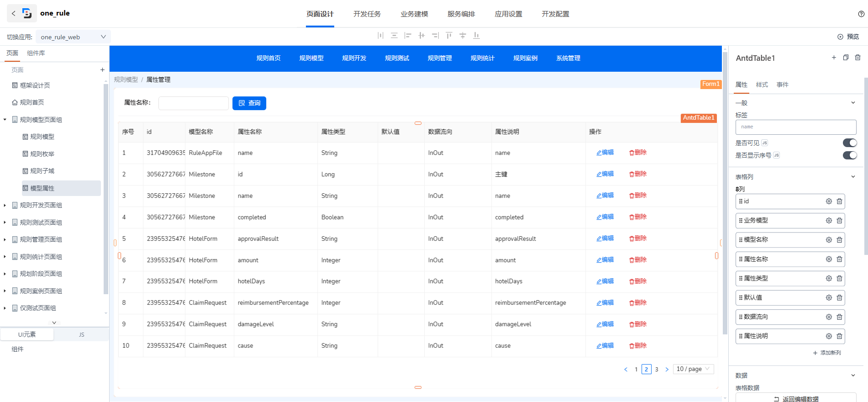Click 编辑 for the RuleAppFile row

[605, 153]
